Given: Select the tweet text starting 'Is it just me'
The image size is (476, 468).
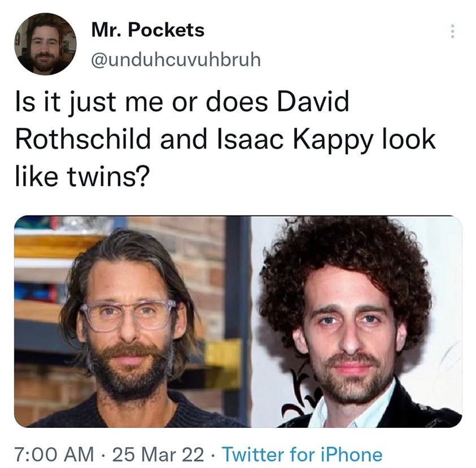Looking at the screenshot, I should coord(225,139).
